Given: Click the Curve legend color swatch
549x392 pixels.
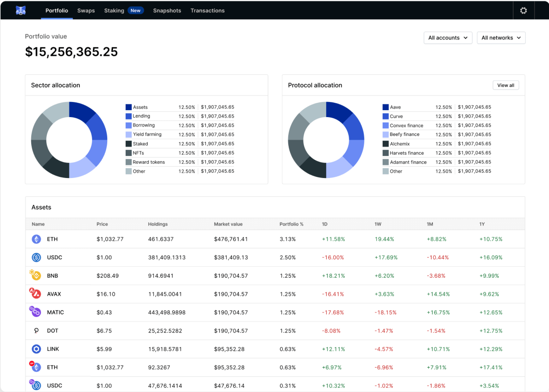Looking at the screenshot, I should 386,116.
